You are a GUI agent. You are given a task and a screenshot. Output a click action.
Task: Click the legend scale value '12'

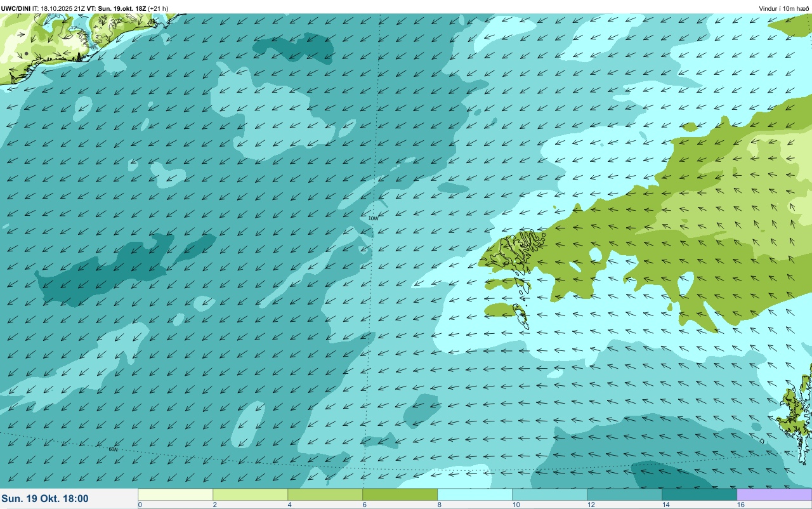pos(590,505)
